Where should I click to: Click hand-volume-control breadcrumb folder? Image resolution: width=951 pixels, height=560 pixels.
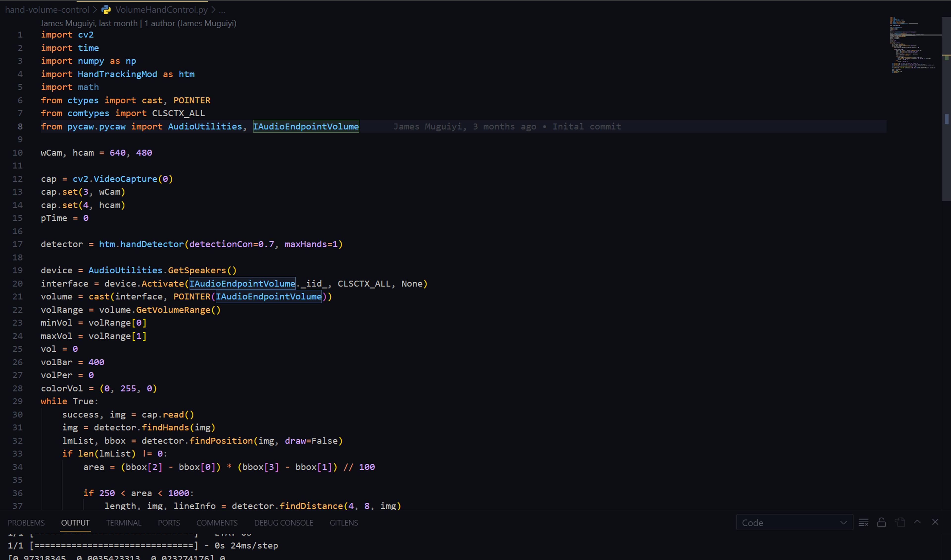[x=47, y=9]
